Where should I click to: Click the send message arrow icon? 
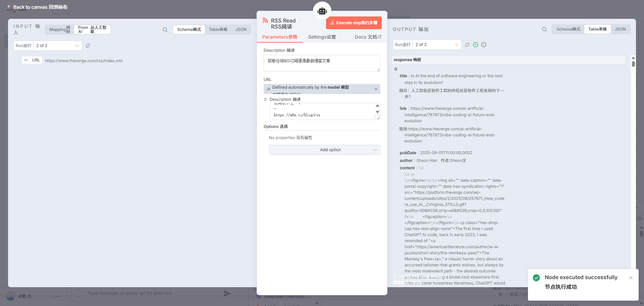227,294
